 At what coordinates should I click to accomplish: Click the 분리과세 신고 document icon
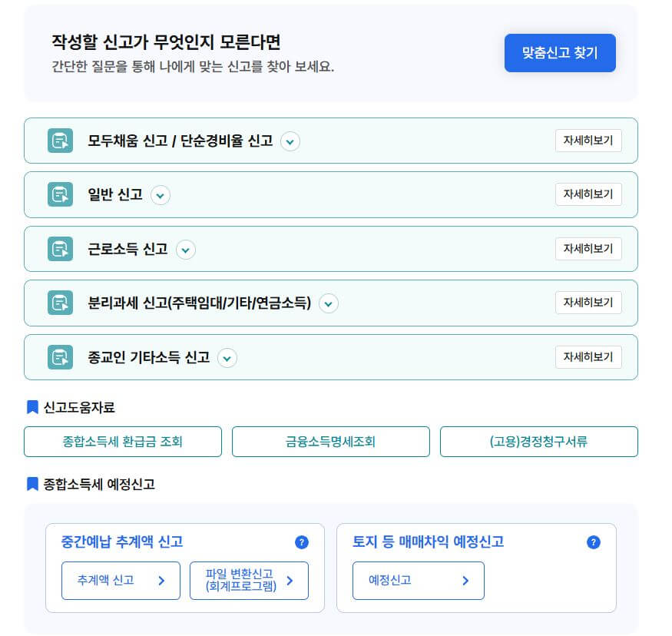pyautogui.click(x=60, y=303)
